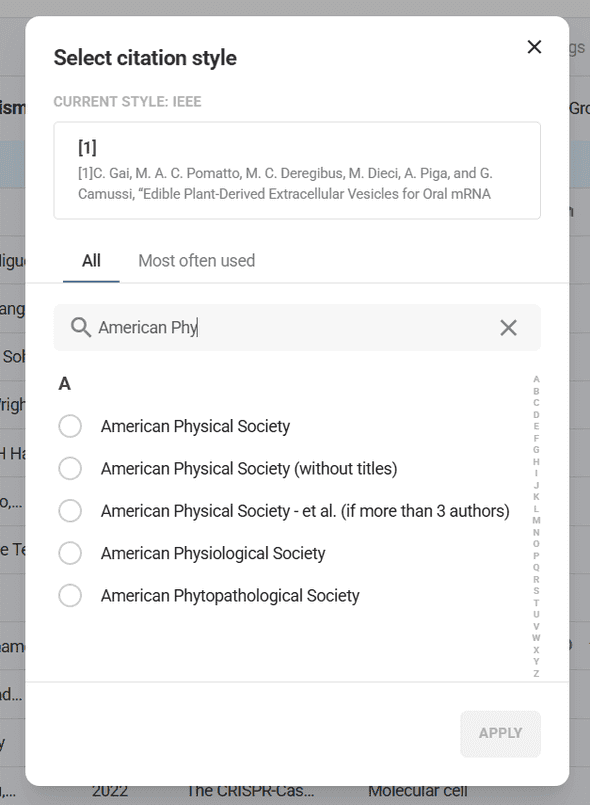Screen dimensions: 590x805
Task: Switch to the All styles tab
Action: tap(91, 260)
